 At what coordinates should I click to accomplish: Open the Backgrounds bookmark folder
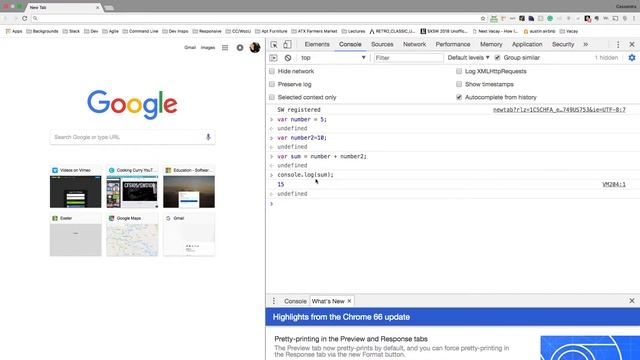[x=42, y=31]
